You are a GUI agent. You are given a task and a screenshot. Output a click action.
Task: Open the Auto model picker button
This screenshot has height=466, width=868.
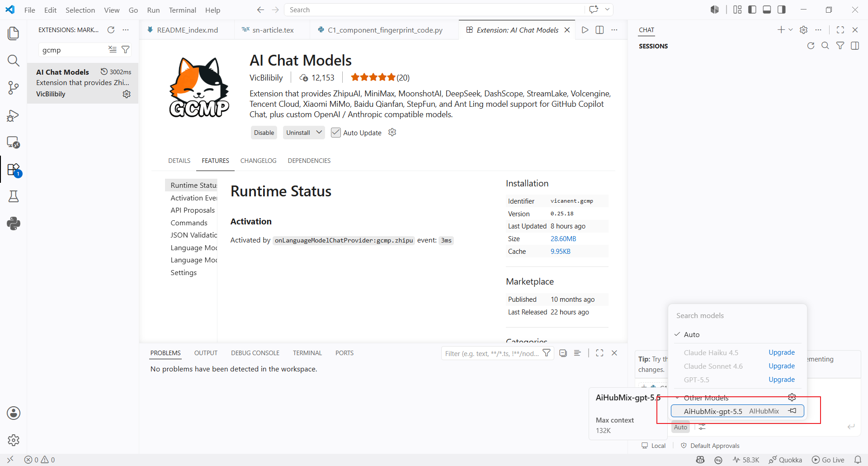[x=680, y=427]
